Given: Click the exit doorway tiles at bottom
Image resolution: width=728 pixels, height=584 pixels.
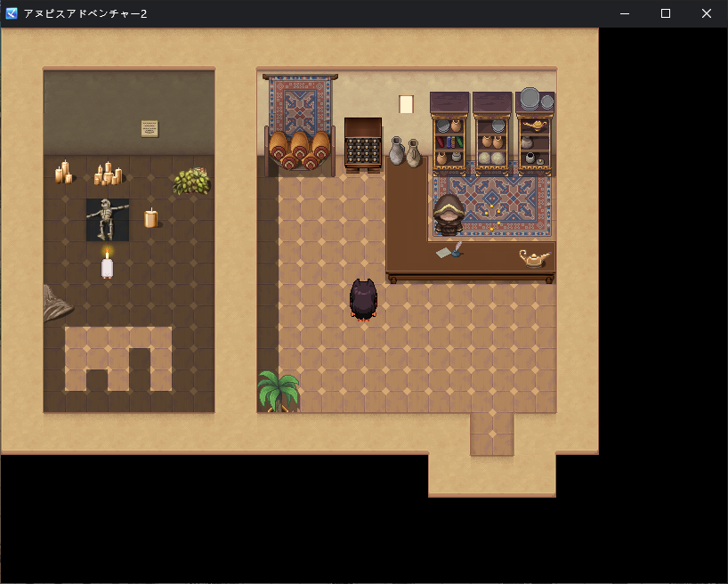Looking at the screenshot, I should (491, 434).
